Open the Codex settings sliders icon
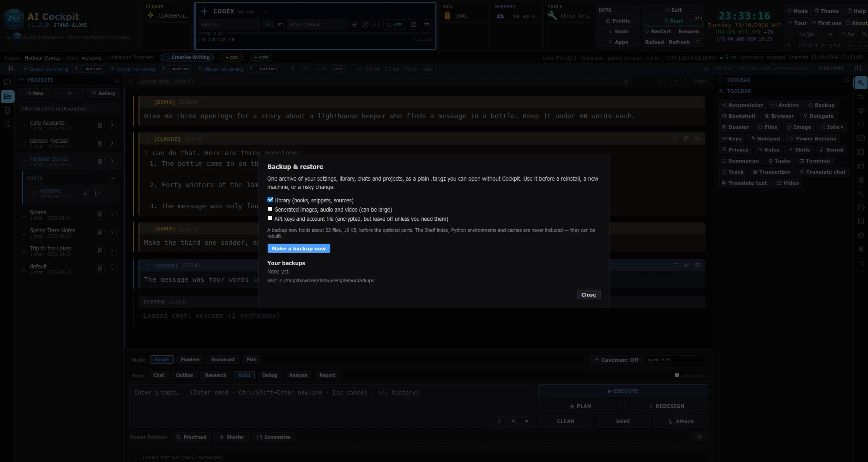This screenshot has height=462, width=868. 354,24
